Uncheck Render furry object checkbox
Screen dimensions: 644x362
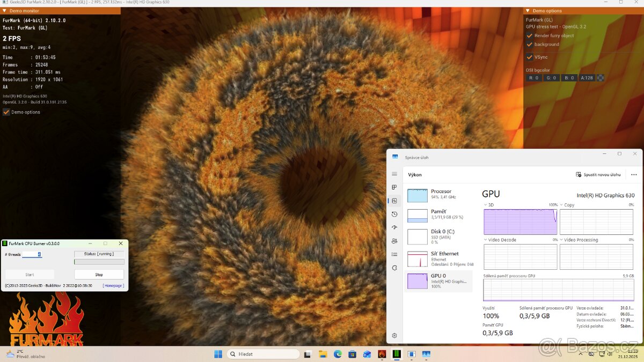(530, 35)
